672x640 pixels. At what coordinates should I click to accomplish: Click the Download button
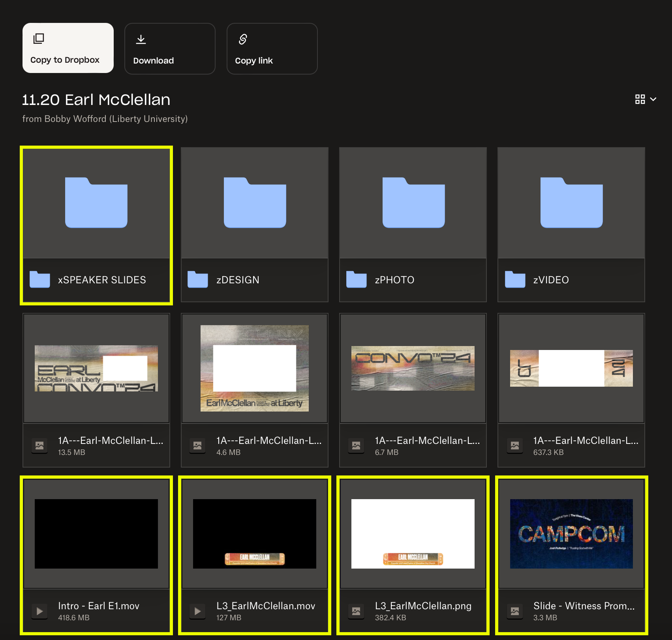tap(170, 49)
